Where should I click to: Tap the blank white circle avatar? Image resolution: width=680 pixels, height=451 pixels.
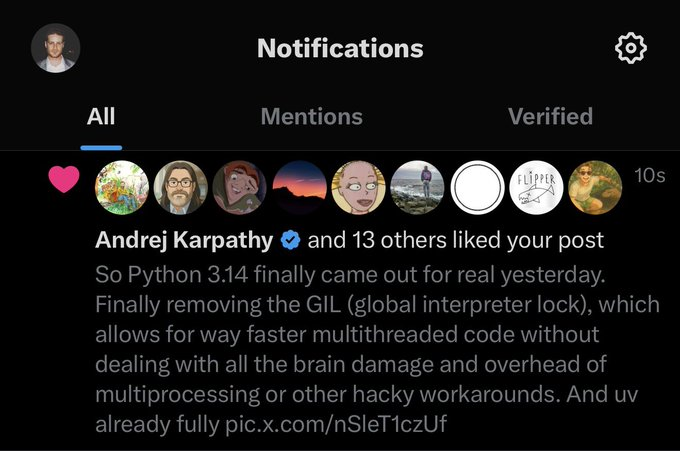[x=477, y=188]
